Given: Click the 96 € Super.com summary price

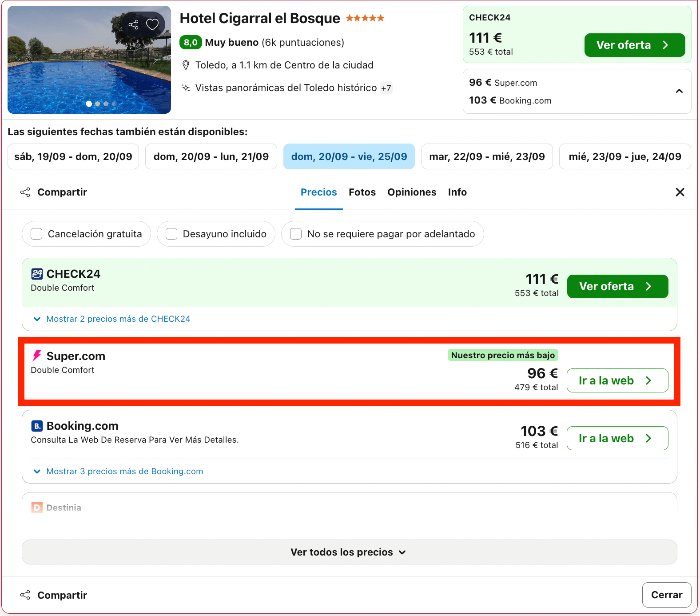Looking at the screenshot, I should pos(503,83).
